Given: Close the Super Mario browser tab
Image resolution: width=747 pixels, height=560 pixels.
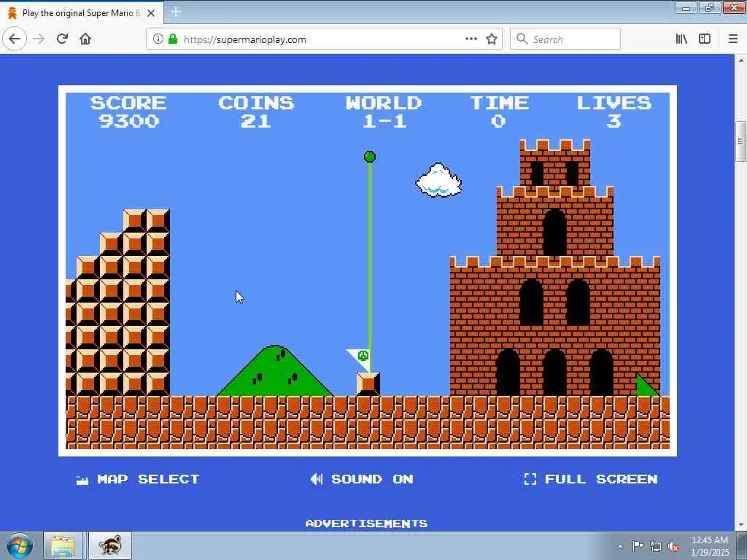Looking at the screenshot, I should [151, 13].
